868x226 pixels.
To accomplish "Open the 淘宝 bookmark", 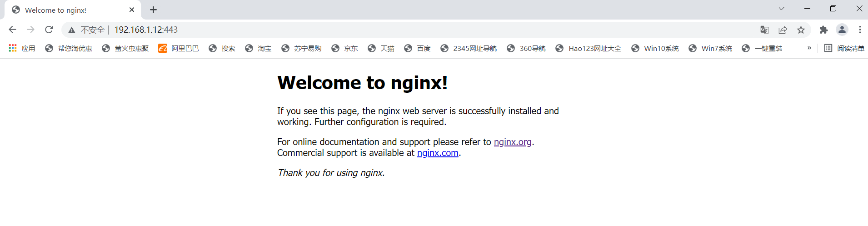I will (258, 48).
